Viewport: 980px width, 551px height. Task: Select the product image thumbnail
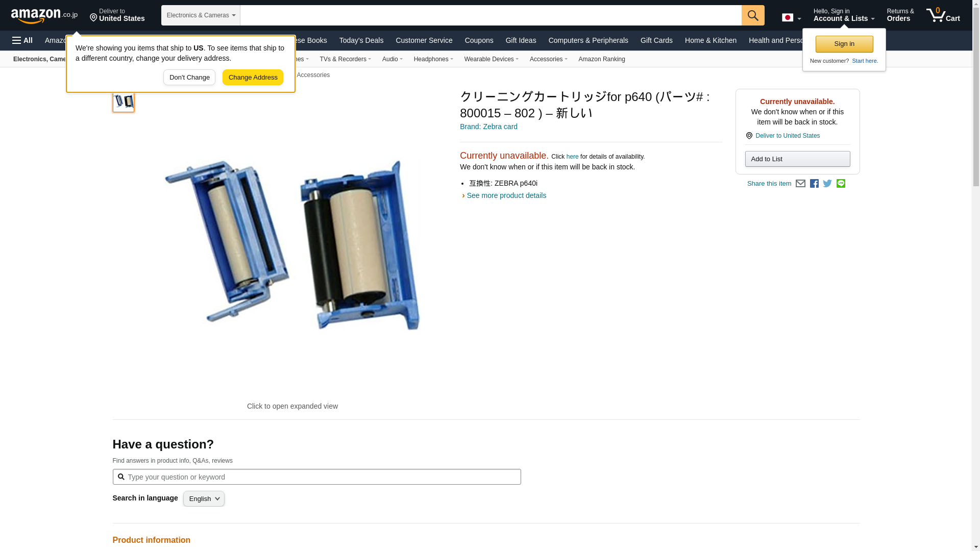tap(124, 101)
